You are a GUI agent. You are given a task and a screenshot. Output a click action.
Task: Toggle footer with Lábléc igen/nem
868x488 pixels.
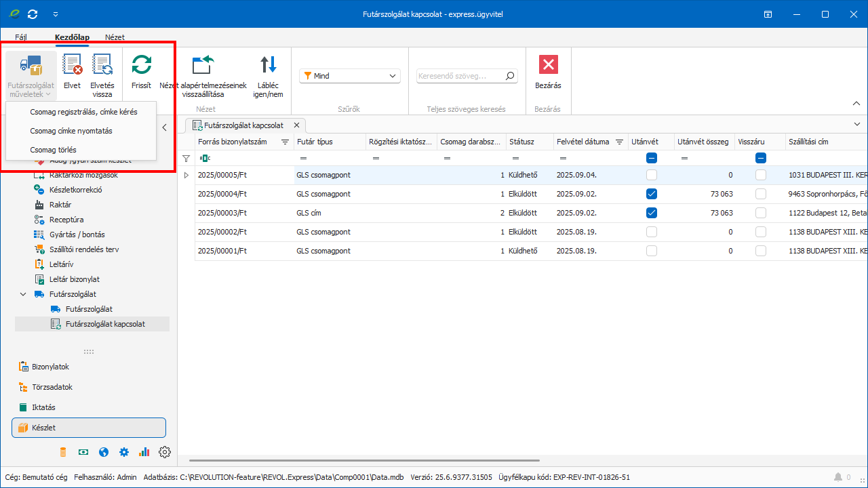click(269, 65)
